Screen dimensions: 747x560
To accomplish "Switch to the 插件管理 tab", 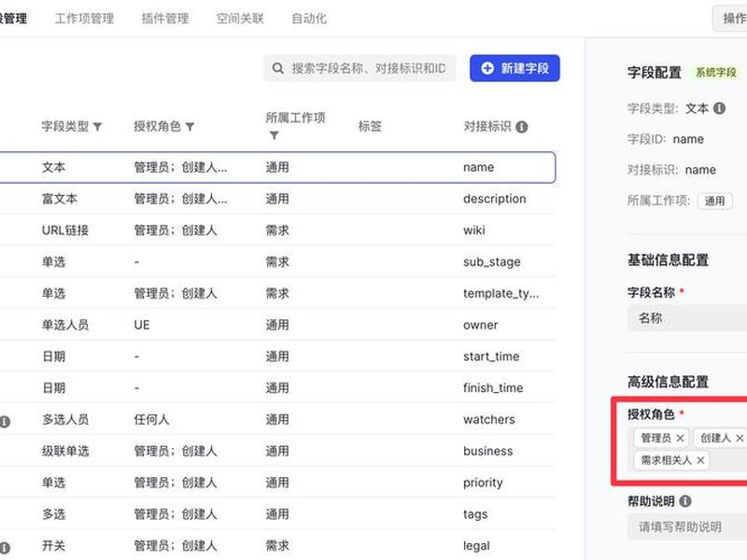I will [165, 19].
